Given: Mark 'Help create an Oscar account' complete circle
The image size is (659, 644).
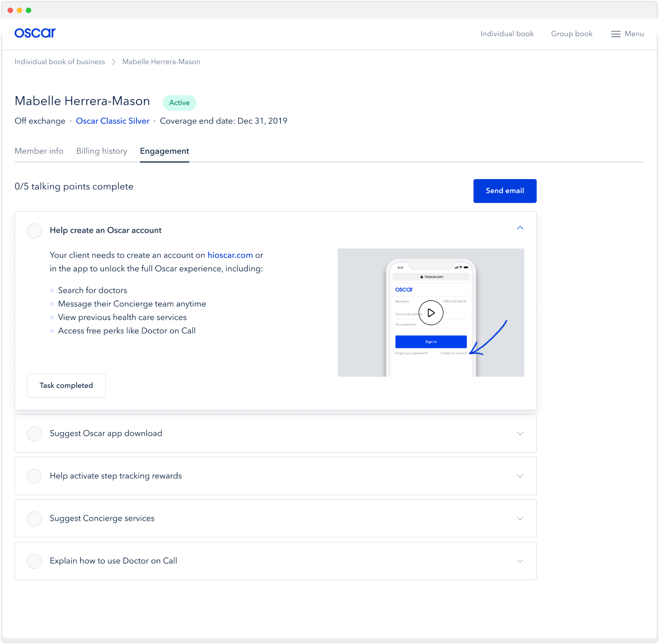Looking at the screenshot, I should (34, 231).
